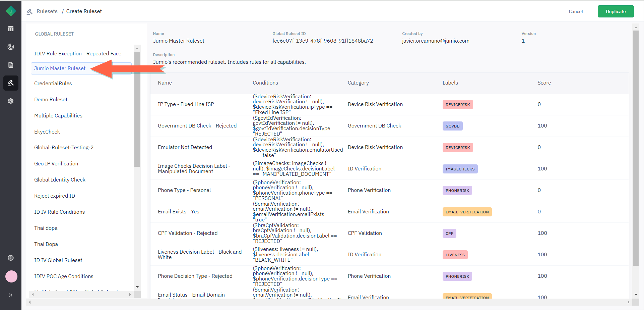Viewport: 644px width, 310px height.
Task: Open the settings gear icon in sidebar
Action: (x=11, y=101)
